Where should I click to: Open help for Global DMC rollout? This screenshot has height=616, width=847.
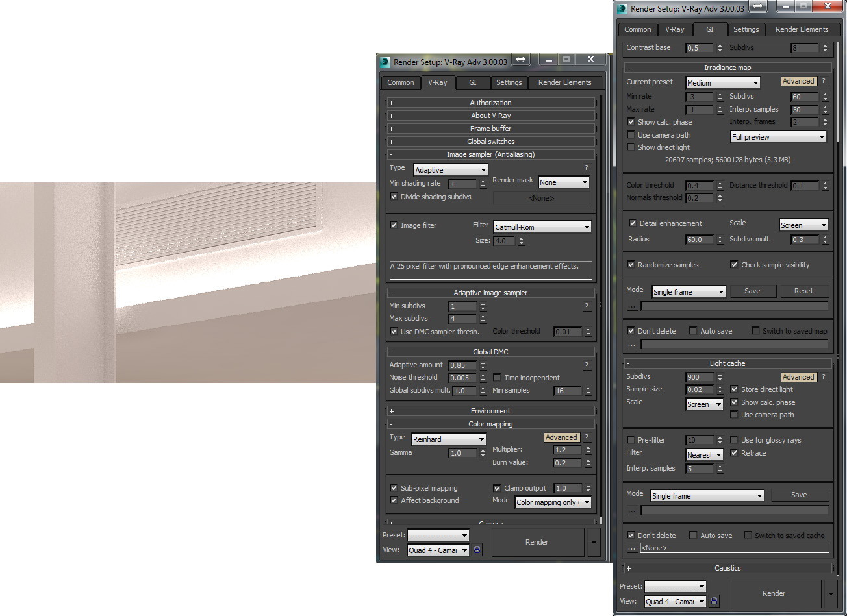point(587,365)
